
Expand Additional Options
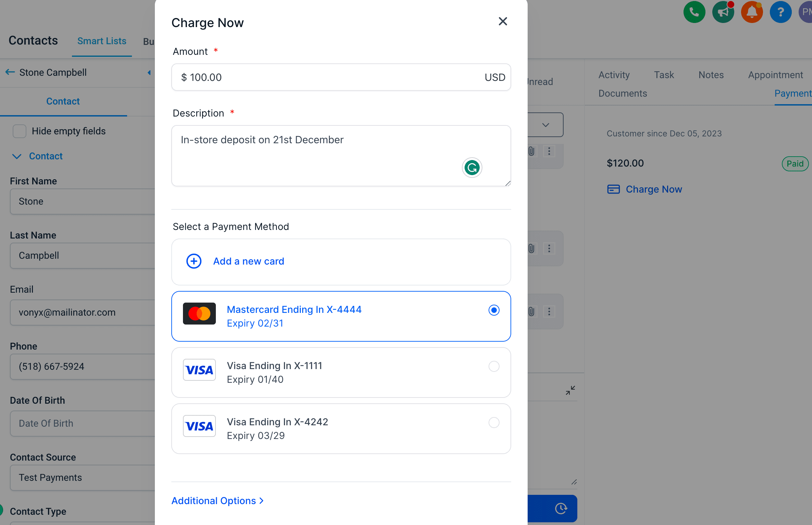tap(218, 501)
